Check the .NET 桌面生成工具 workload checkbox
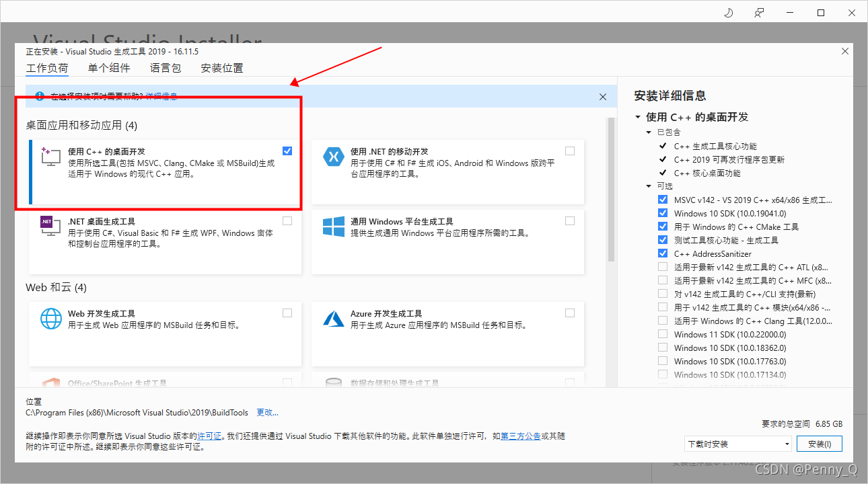Screen dimensions: 868x484 click(x=288, y=220)
